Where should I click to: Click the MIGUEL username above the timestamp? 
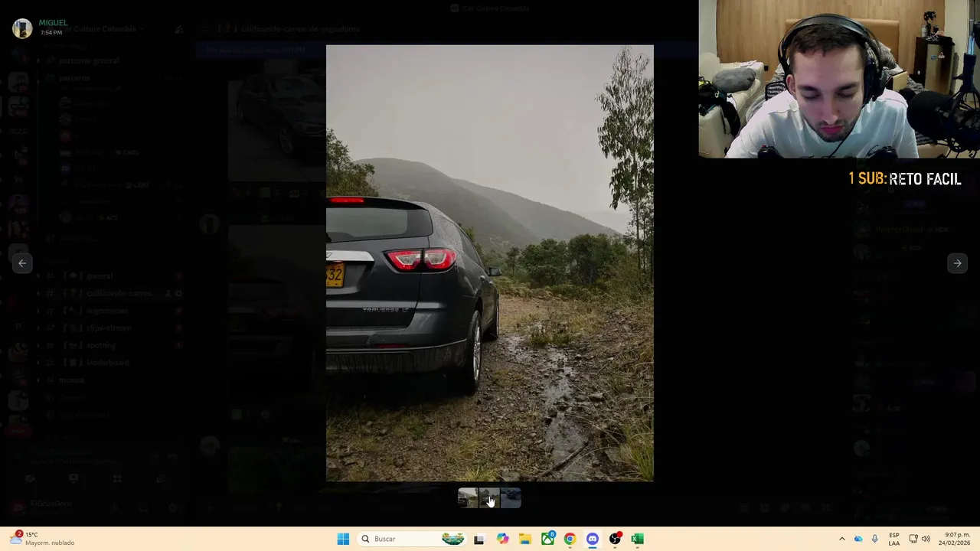point(53,23)
